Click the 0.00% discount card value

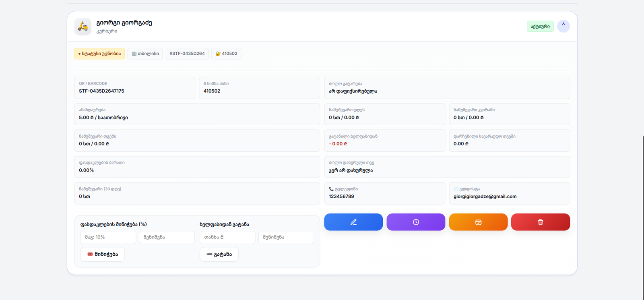click(x=87, y=170)
